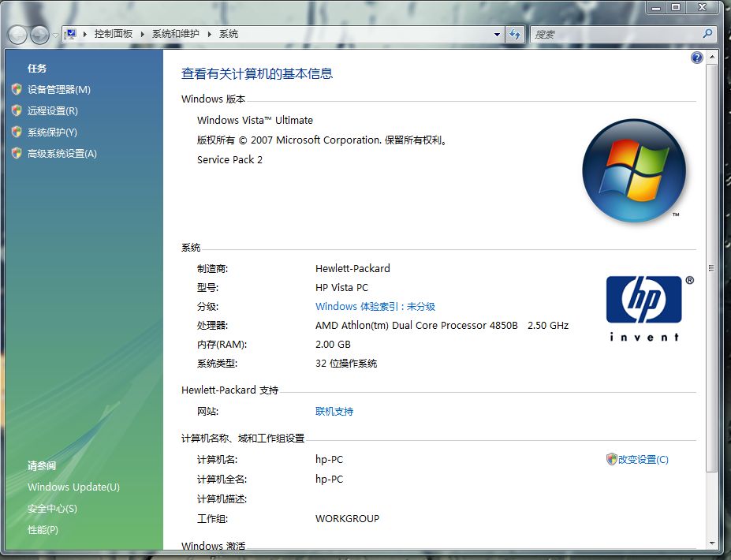Screen dimensions: 731x560
Task: Click the magnifier search icon
Action: 707,34
